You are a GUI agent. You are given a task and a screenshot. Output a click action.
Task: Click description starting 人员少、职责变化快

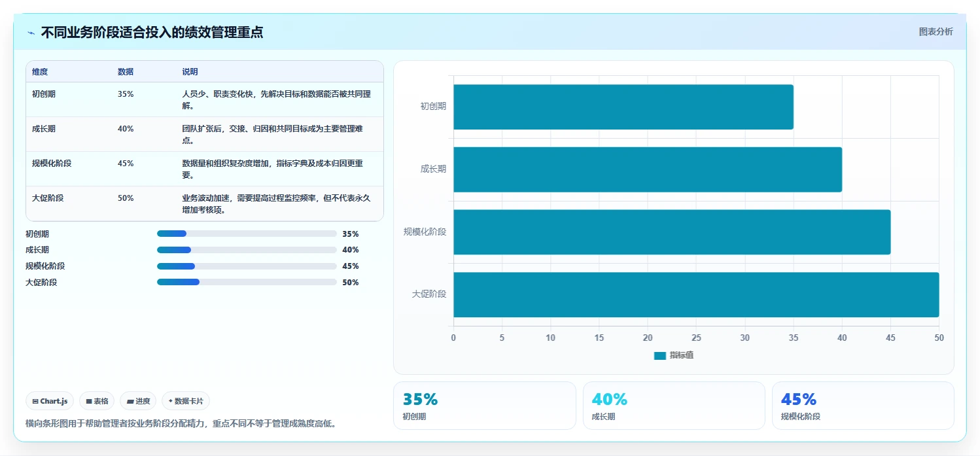[277, 99]
